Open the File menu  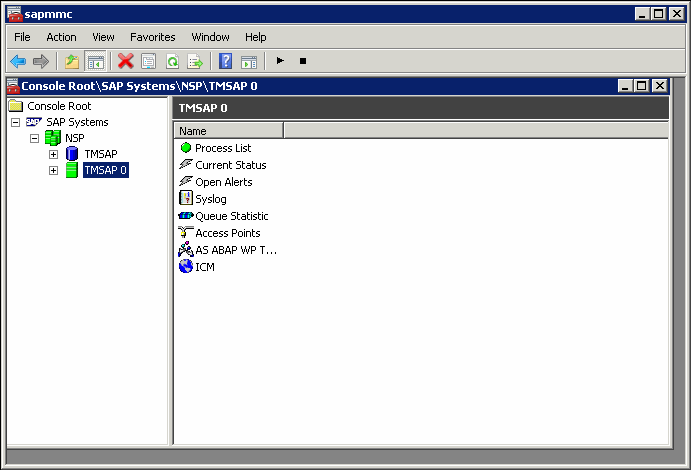click(22, 37)
